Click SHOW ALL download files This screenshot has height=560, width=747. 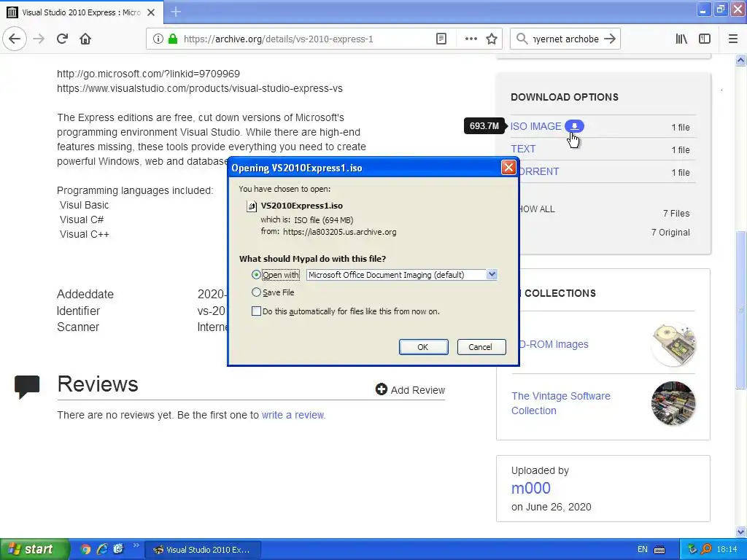tap(537, 209)
